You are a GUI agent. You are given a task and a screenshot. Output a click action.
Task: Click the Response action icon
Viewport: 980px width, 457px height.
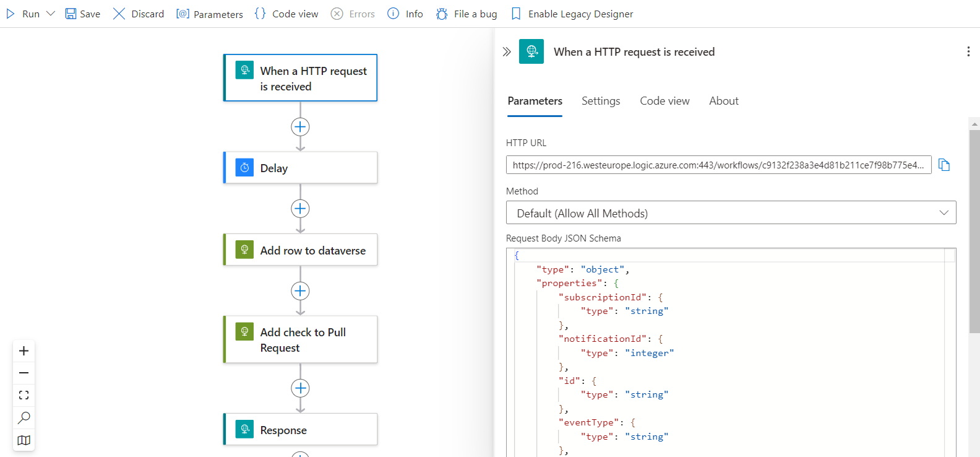click(x=245, y=429)
